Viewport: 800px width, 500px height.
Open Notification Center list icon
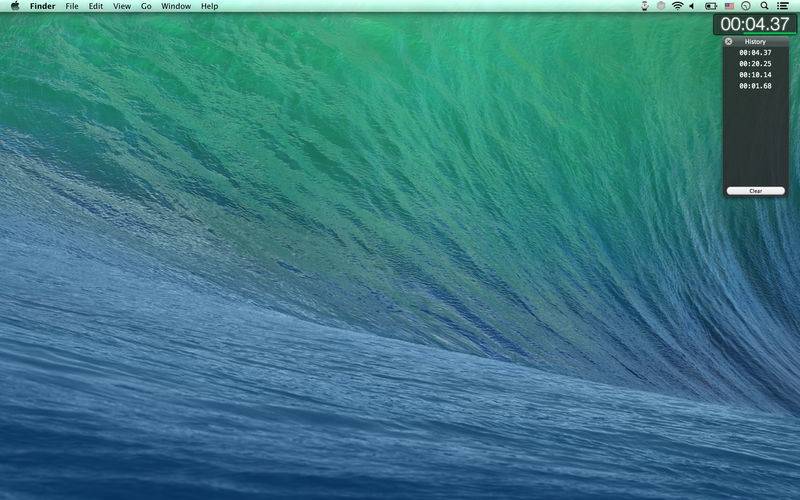click(783, 6)
